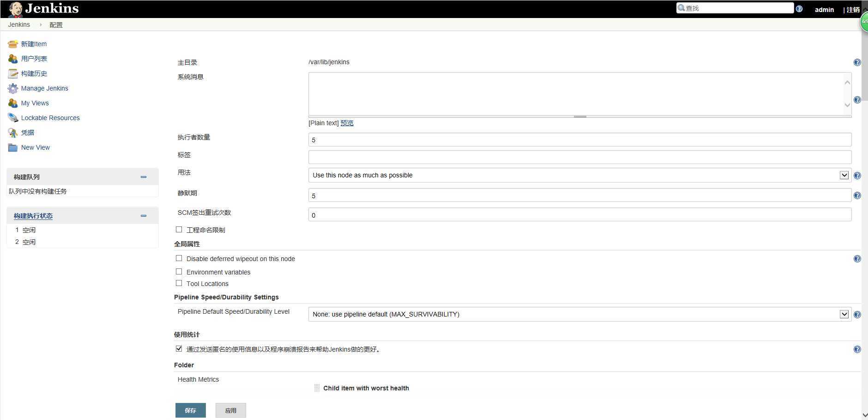Click the 构建历史 notepad icon
Image resolution: width=868 pixels, height=420 pixels.
point(13,73)
